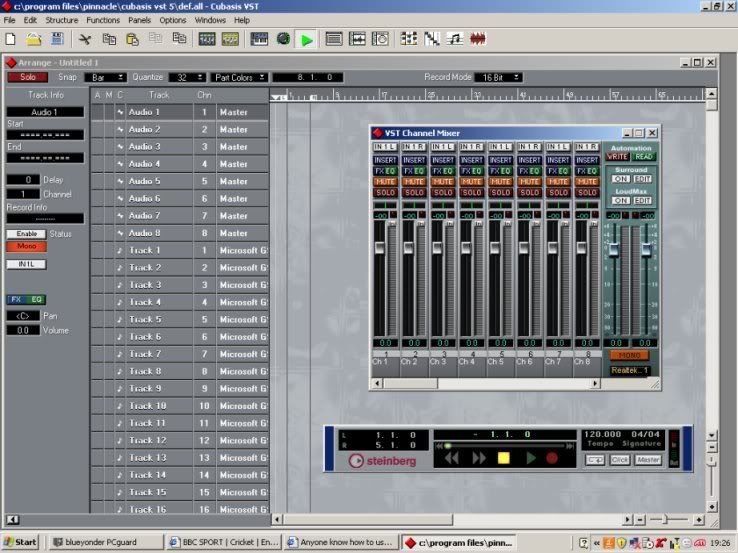Toggle the Solo button in Arrange window
Viewport: 738px width, 553px height.
[27, 77]
